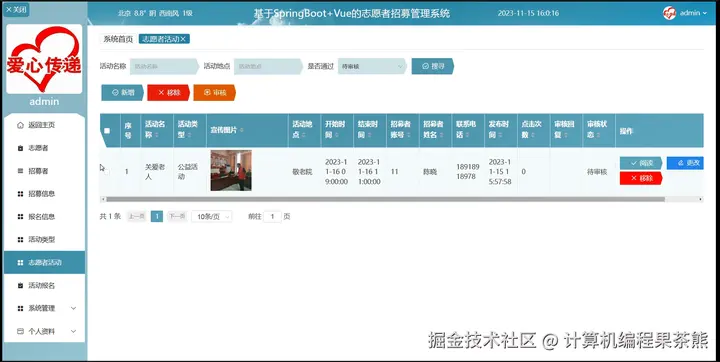
Task: Click the 招募信息 grid icon
Action: tap(20, 194)
